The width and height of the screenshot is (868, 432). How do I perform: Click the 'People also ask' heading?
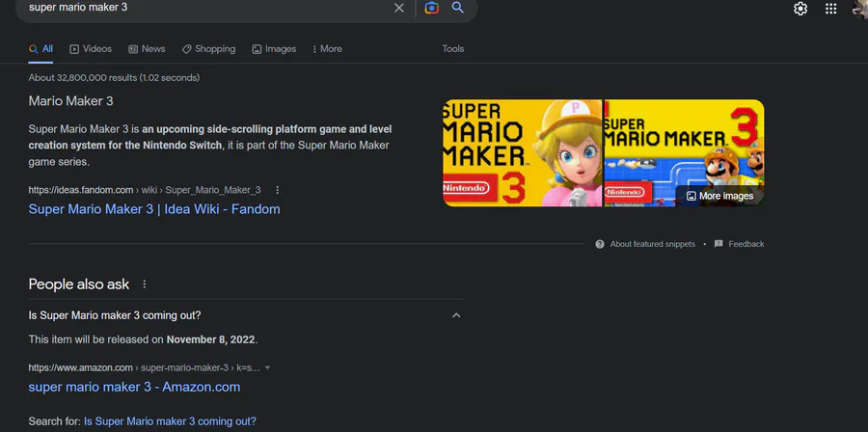tap(79, 284)
